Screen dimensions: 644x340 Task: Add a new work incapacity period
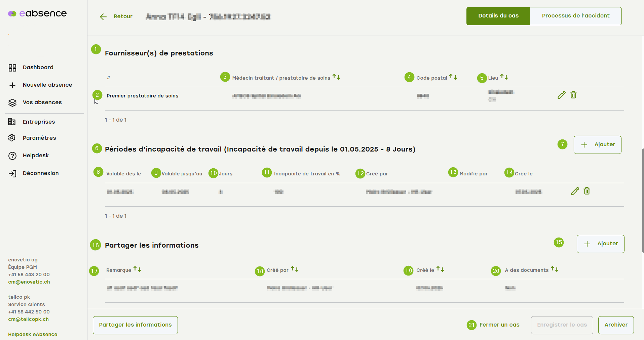coord(597,145)
